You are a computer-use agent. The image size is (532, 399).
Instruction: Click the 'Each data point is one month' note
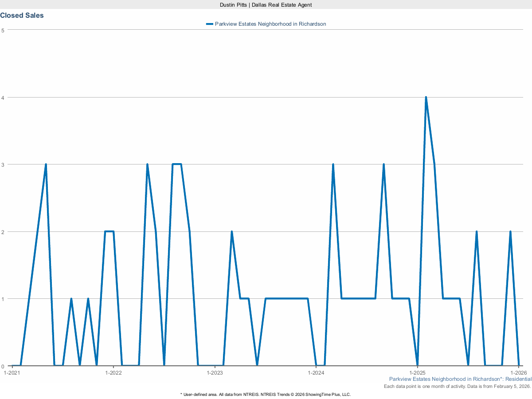(457, 386)
